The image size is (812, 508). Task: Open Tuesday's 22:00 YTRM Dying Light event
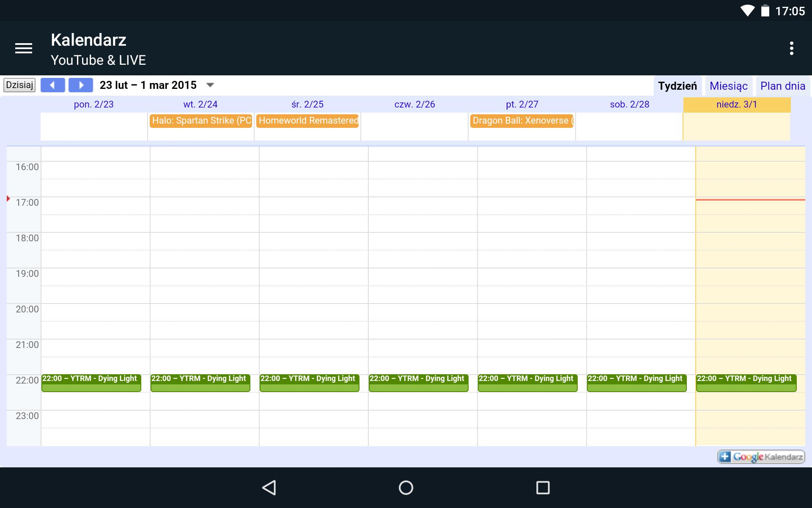(x=200, y=383)
